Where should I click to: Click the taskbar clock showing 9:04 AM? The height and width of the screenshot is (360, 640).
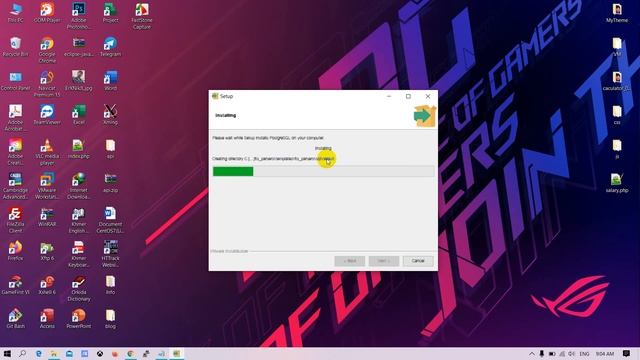(x=605, y=354)
